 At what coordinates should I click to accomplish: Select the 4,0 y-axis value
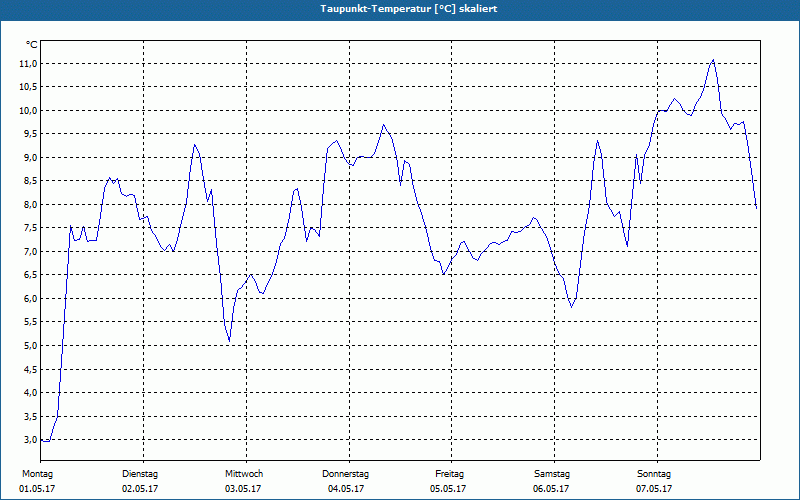pos(30,393)
